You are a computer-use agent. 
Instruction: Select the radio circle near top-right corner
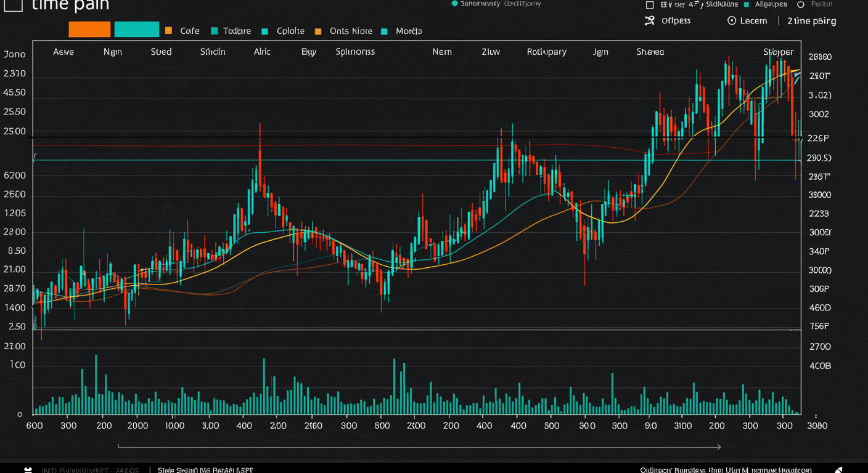pos(801,4)
